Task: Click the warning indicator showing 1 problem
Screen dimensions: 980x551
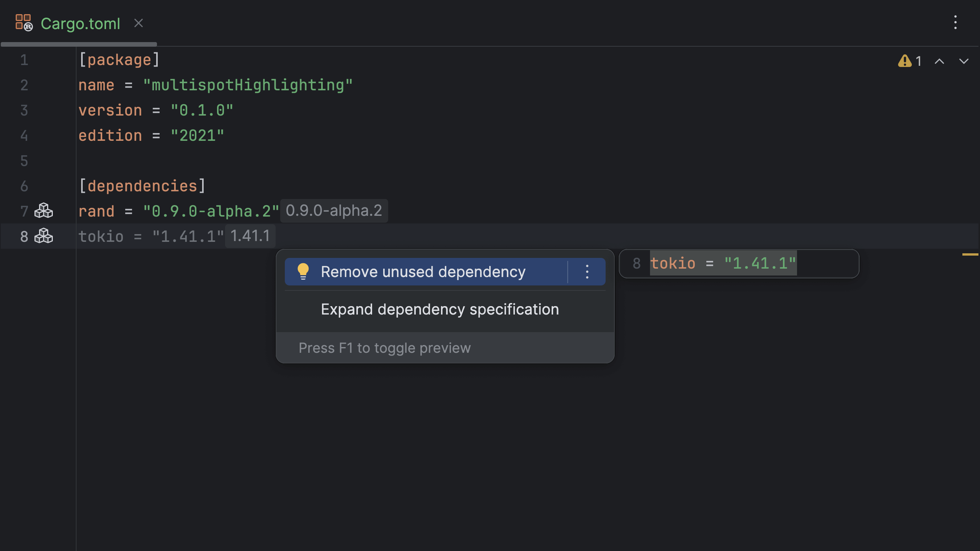Action: pos(910,61)
